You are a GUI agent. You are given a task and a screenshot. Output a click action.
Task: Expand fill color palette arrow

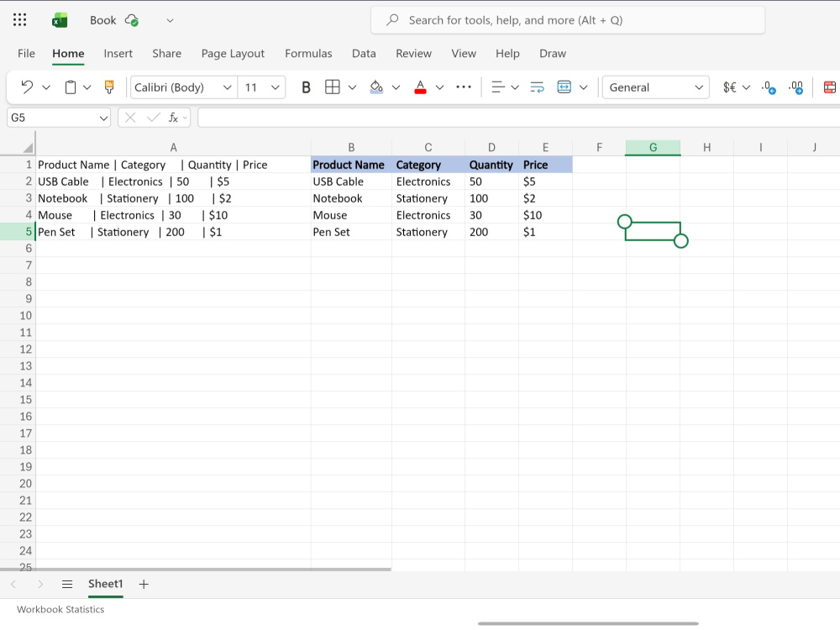(396, 87)
